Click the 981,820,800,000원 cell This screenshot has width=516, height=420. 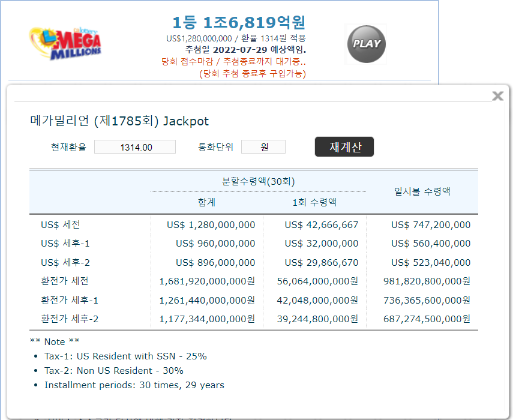pos(427,281)
